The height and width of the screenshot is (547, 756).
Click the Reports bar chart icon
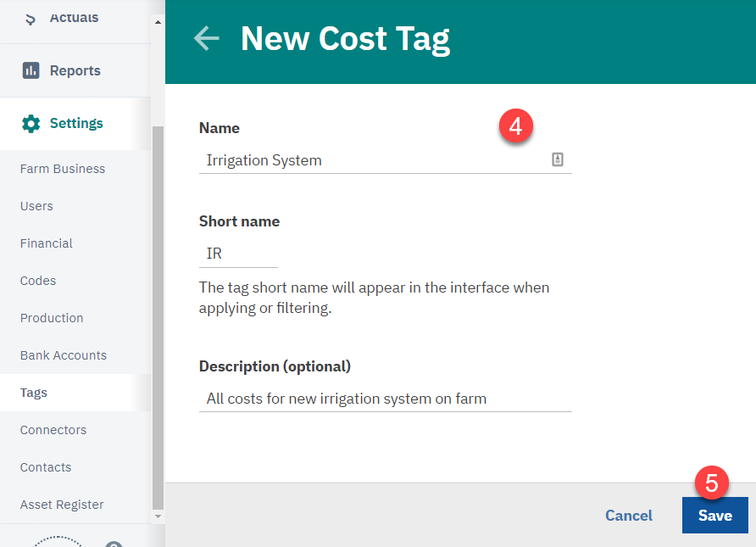[31, 70]
